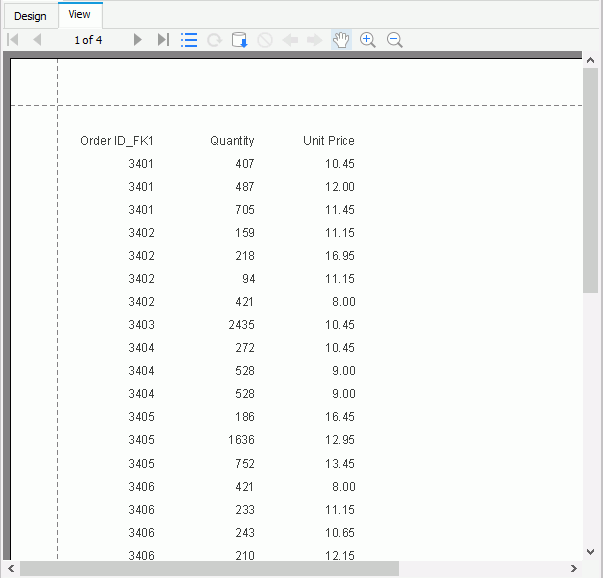This screenshot has width=603, height=578.
Task: Click the page number field '1 of 4'
Action: coord(88,40)
